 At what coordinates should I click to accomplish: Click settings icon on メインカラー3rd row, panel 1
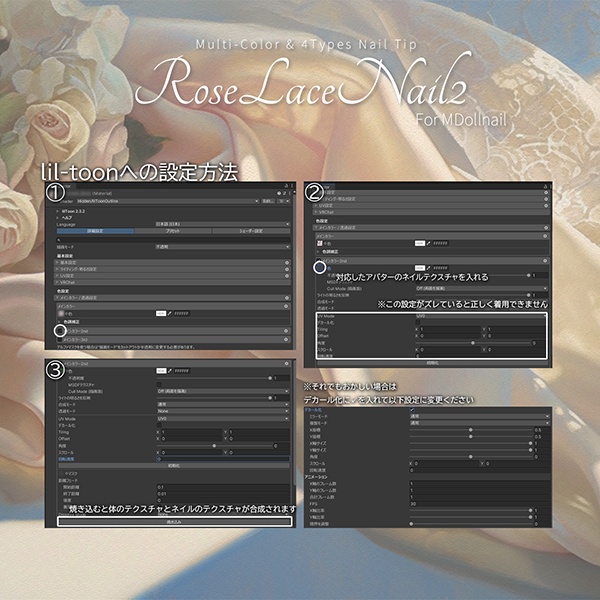point(286,339)
